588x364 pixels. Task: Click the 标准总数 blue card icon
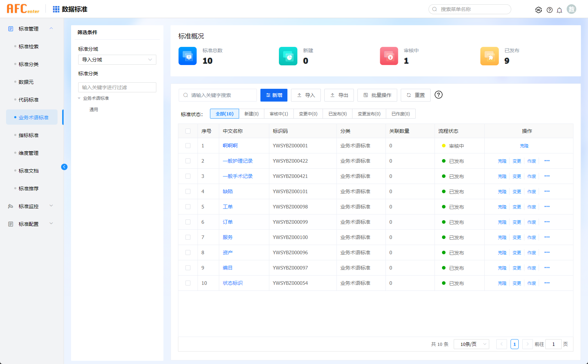(x=188, y=56)
